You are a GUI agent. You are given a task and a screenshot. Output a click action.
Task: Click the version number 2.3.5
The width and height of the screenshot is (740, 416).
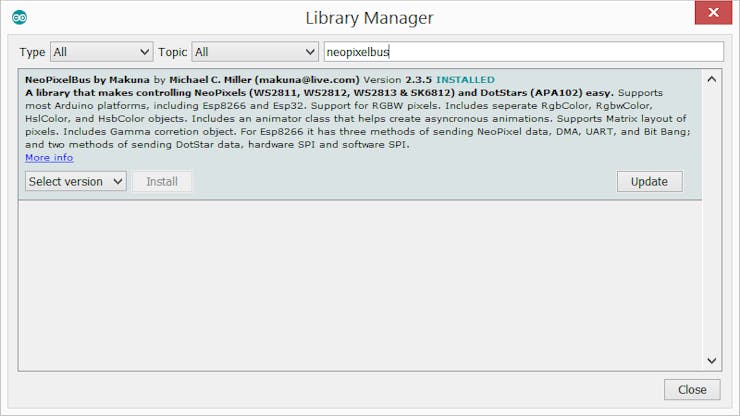(x=418, y=80)
